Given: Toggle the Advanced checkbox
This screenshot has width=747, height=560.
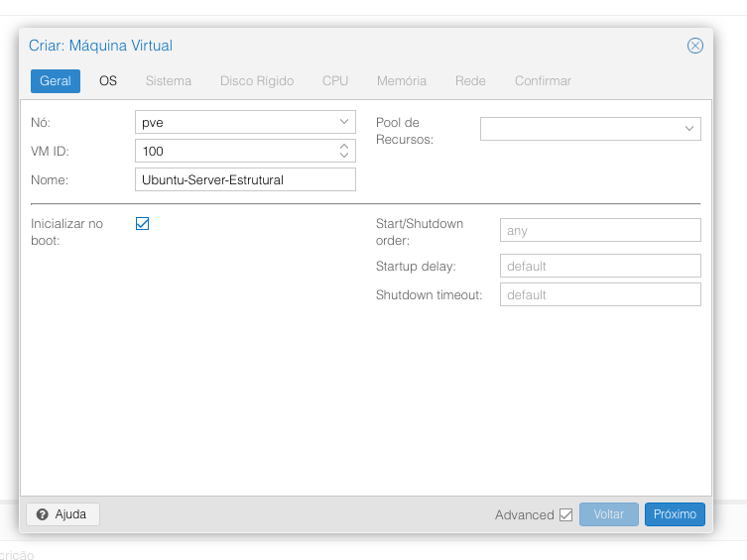Looking at the screenshot, I should 565,514.
